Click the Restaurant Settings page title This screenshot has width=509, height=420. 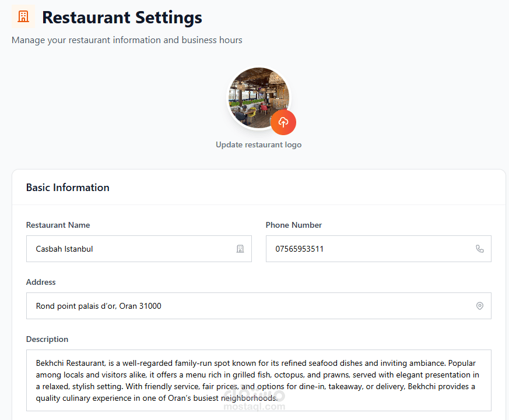[122, 17]
